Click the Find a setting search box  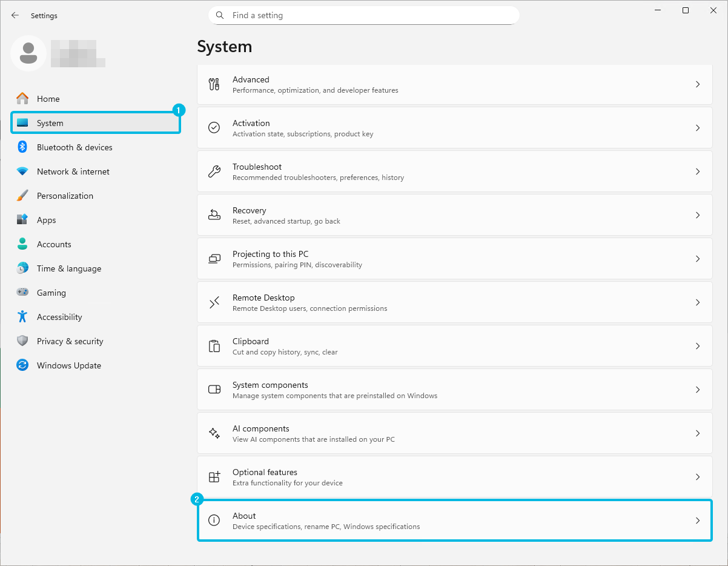point(364,15)
